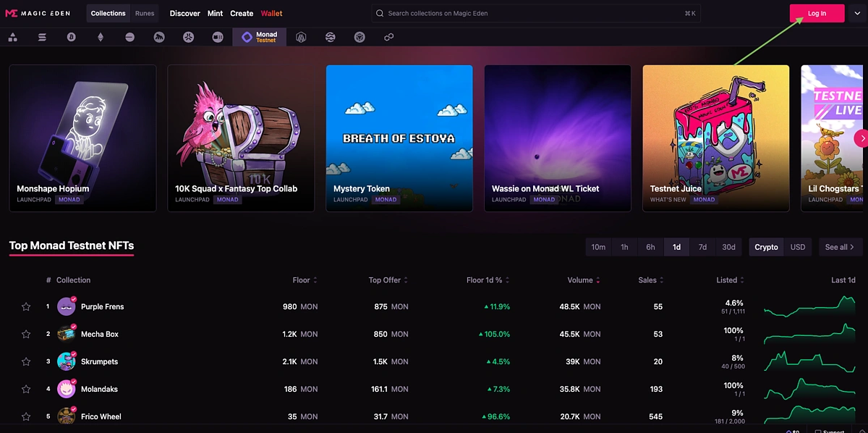This screenshot has width=868, height=433.
Task: Open Molandaks collection avatar
Action: pos(67,389)
